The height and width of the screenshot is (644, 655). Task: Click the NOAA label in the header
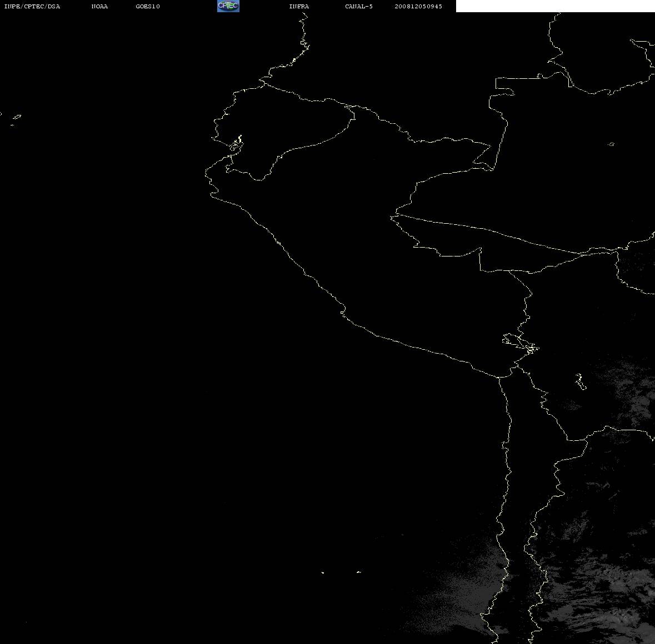pos(100,6)
